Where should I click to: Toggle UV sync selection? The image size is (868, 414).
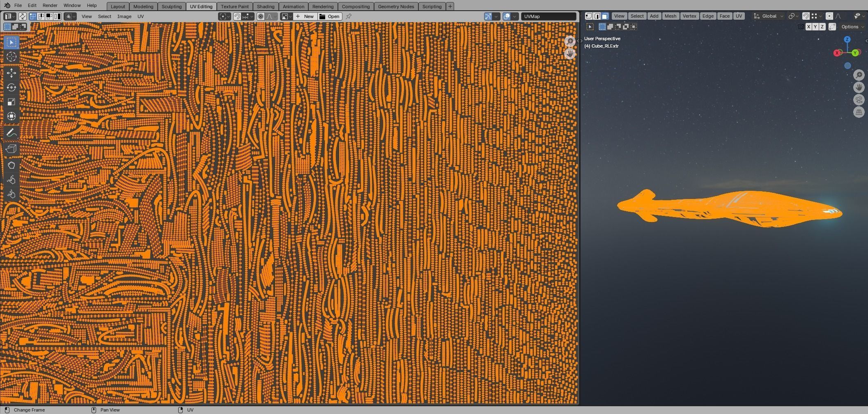click(22, 16)
